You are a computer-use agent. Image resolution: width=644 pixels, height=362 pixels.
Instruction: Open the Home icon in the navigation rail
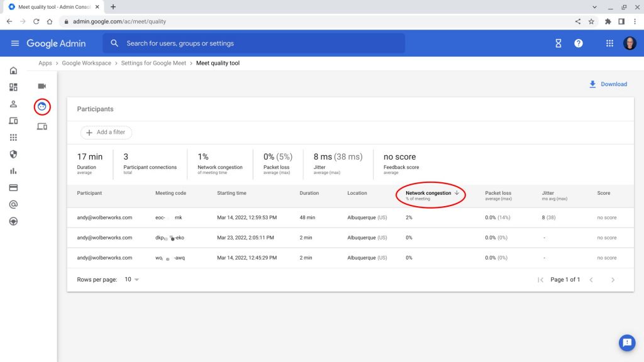tap(16, 70)
